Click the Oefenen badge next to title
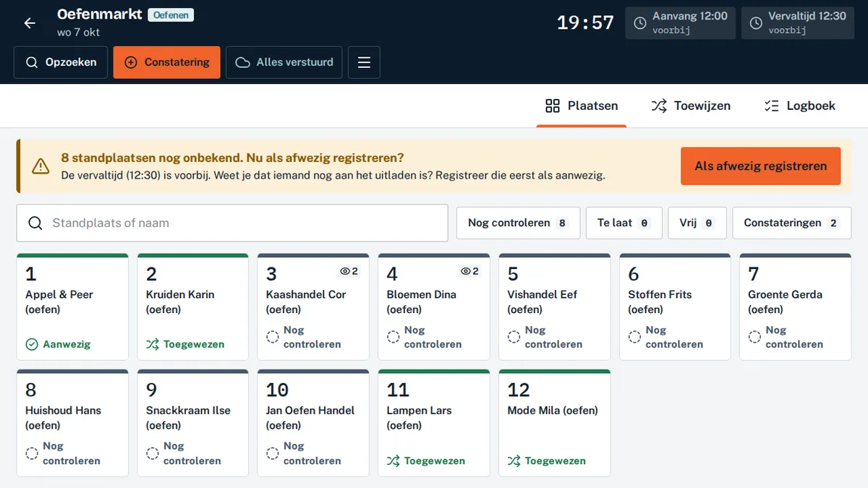 click(x=171, y=14)
